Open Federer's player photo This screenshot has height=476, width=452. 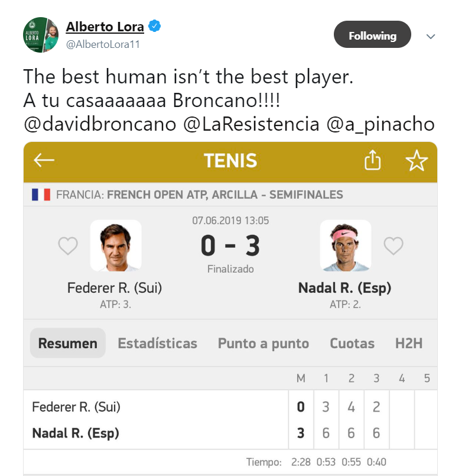tap(116, 245)
